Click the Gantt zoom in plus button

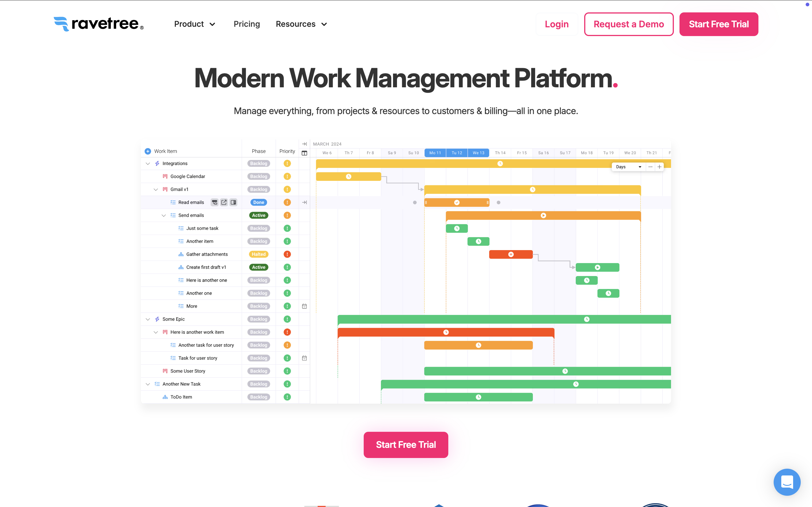pos(659,167)
